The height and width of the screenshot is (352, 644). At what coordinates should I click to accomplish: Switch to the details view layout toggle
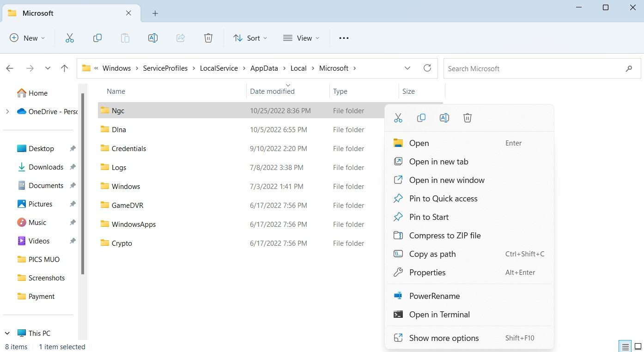[x=625, y=346]
